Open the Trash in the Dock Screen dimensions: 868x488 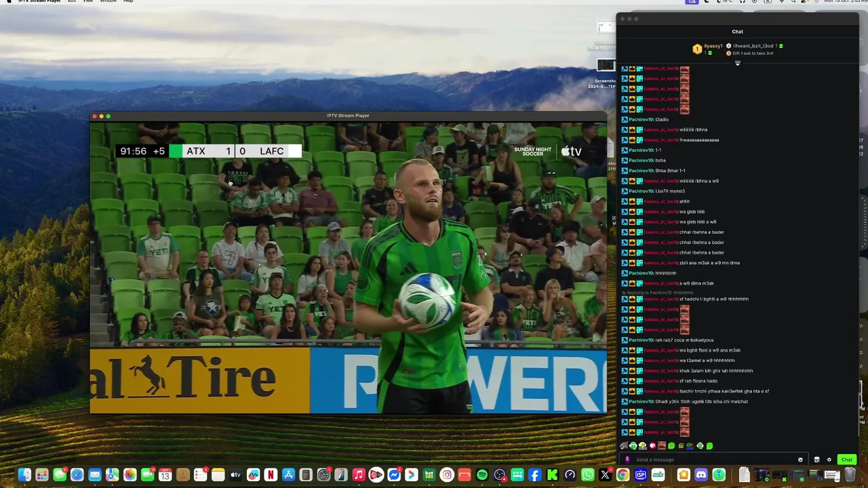point(850,475)
